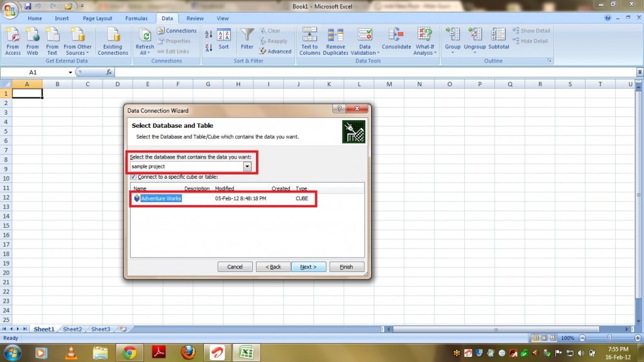Switch to the Formulas ribbon tab
Image resolution: width=644 pixels, height=362 pixels.
pyautogui.click(x=136, y=19)
